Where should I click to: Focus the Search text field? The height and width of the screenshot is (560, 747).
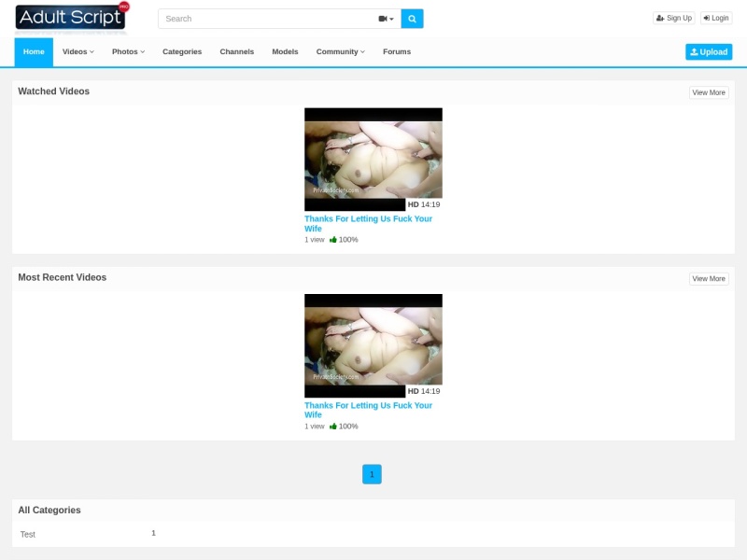266,19
